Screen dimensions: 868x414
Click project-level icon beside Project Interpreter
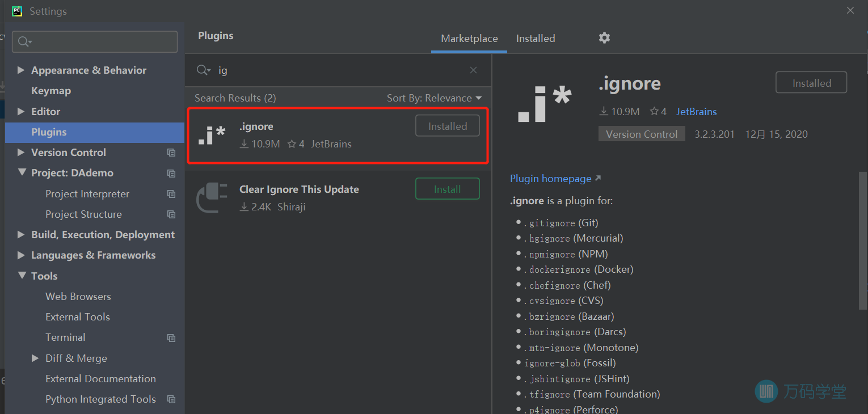pyautogui.click(x=171, y=194)
